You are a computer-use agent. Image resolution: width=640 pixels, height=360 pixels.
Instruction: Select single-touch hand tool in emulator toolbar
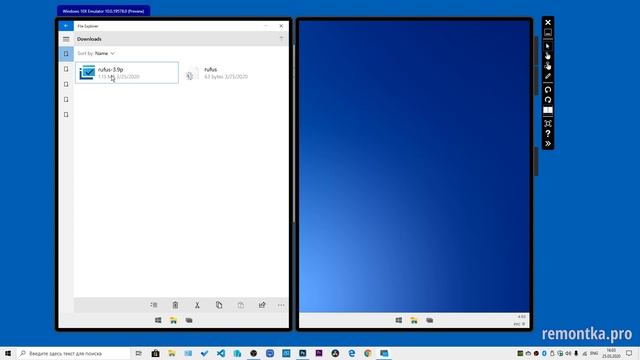(x=548, y=56)
